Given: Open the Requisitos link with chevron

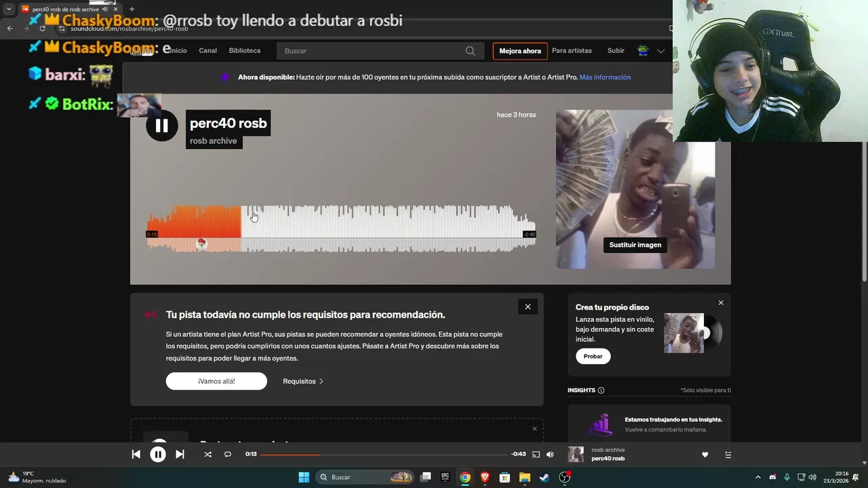Looking at the screenshot, I should pos(303,381).
